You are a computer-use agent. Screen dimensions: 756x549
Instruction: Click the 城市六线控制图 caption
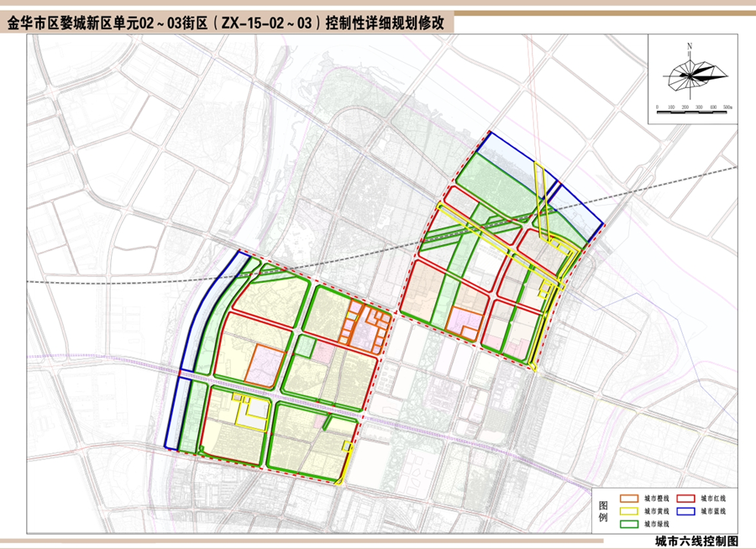coord(696,541)
